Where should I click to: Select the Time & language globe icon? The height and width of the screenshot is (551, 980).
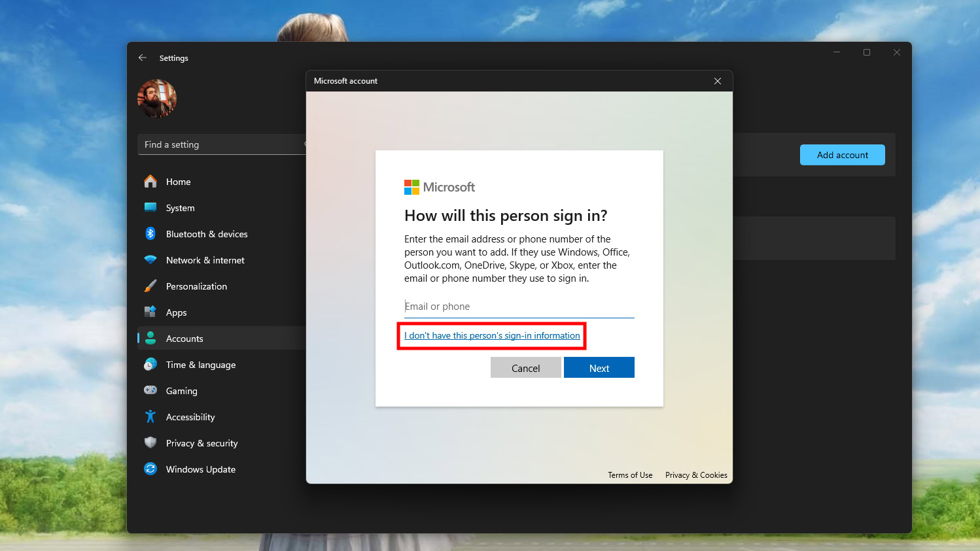150,365
